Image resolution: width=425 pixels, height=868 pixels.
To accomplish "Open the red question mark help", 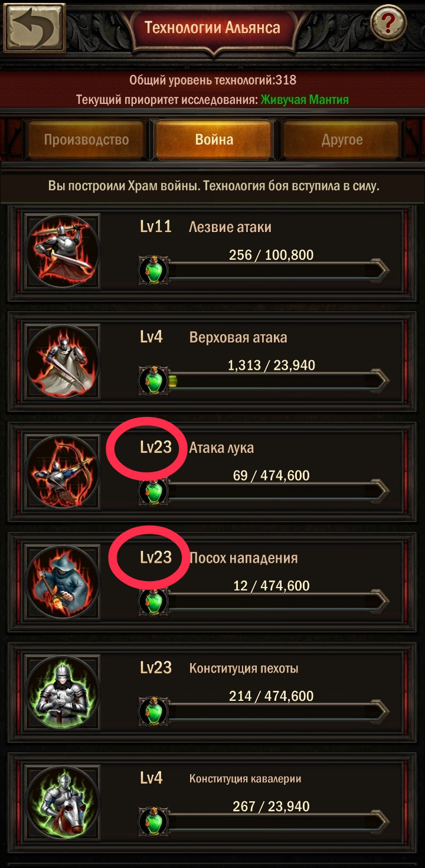I will [x=388, y=24].
